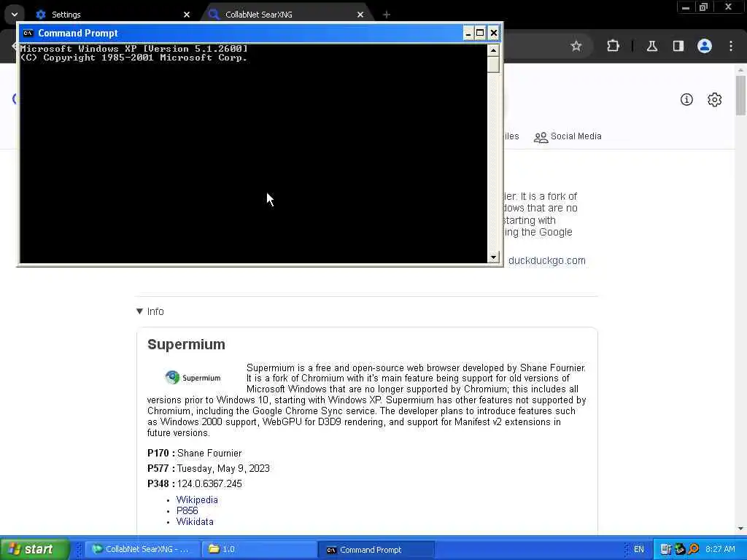
Task: Open SearXNG preferences gear icon
Action: pos(715,99)
